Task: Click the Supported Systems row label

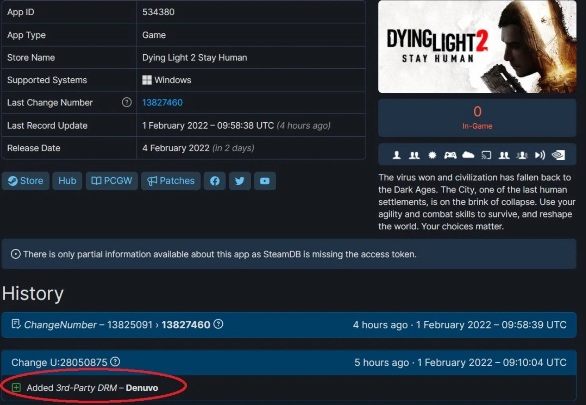Action: (x=47, y=80)
